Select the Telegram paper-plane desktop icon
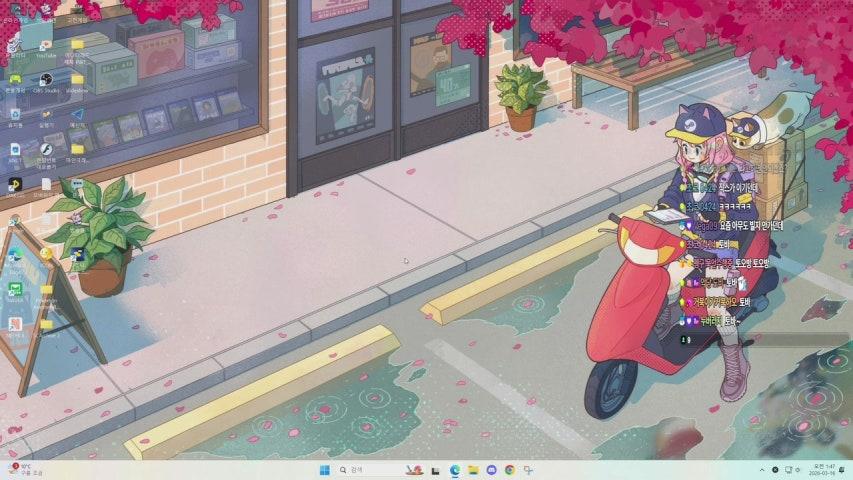853x480 pixels. tap(76, 115)
